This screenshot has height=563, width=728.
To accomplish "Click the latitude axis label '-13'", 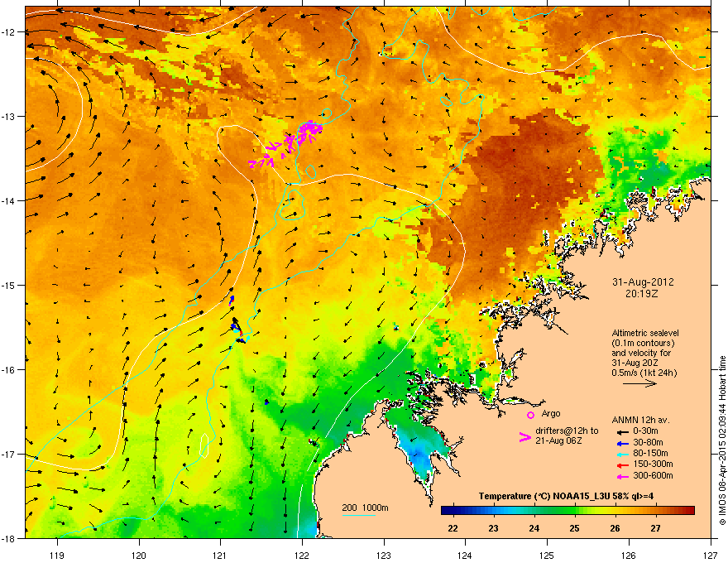I will pyautogui.click(x=8, y=116).
